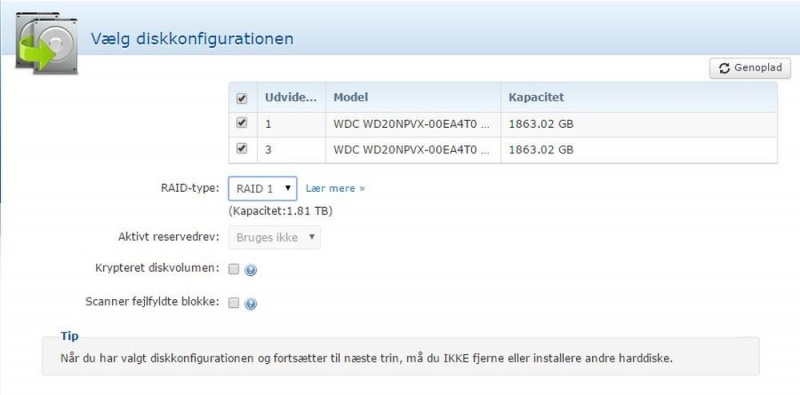This screenshot has width=800, height=395.
Task: Click the slot number 1 cell
Action: coord(291,124)
